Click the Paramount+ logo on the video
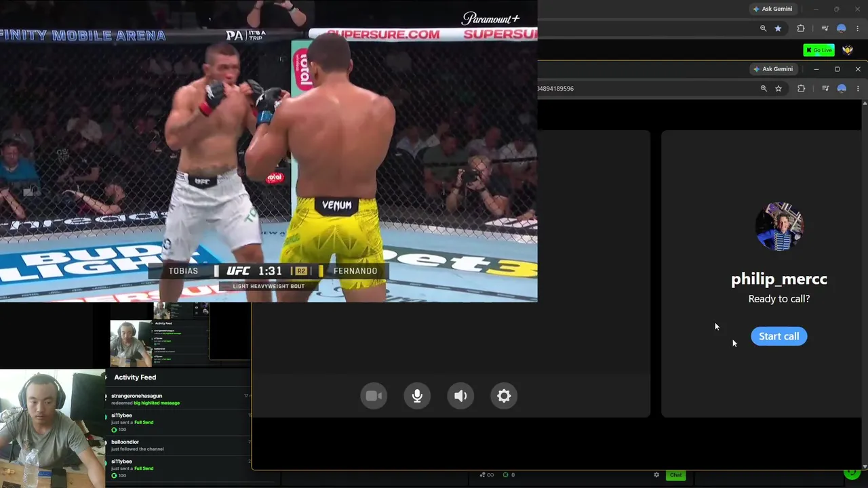 coord(491,18)
